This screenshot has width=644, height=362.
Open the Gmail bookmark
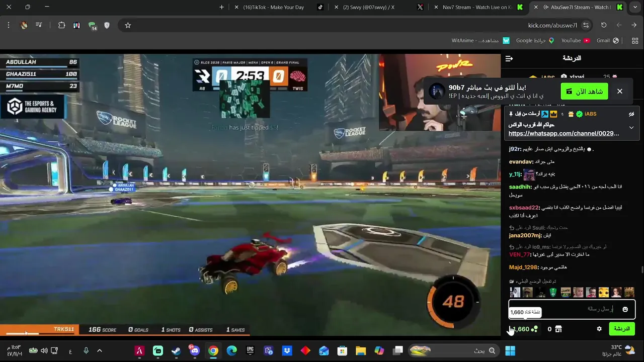[607, 40]
